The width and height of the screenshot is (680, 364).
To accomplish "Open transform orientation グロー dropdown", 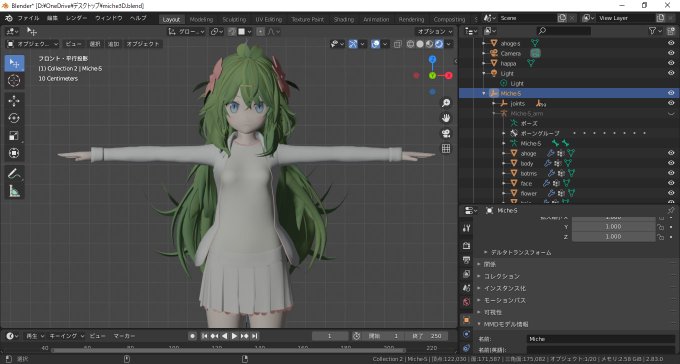I will pos(186,31).
